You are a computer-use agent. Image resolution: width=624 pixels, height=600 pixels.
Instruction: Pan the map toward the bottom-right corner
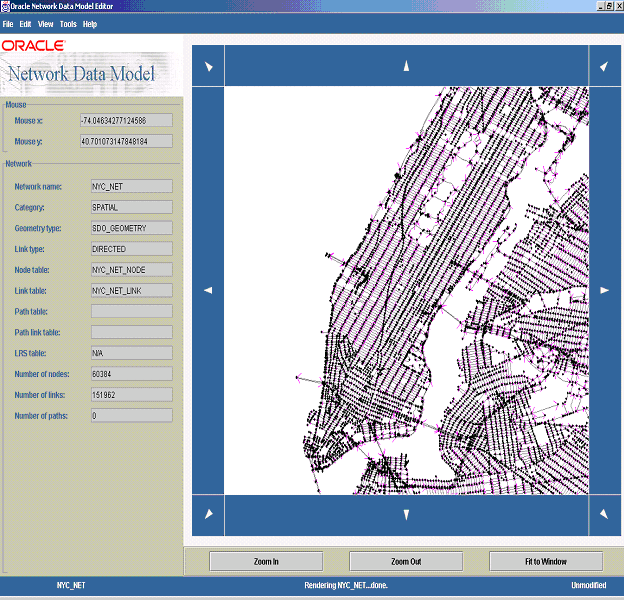tap(604, 515)
